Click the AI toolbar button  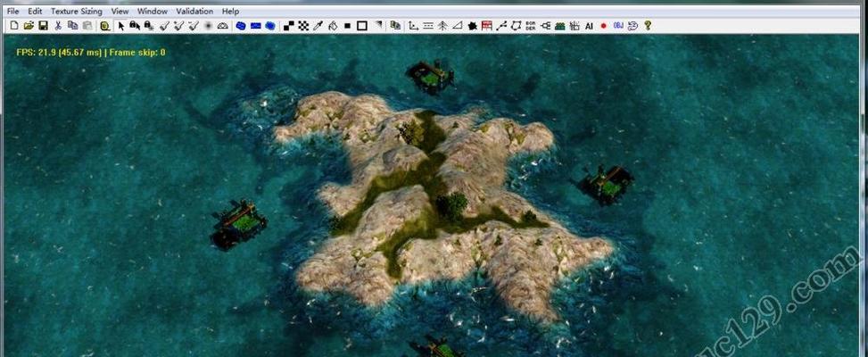[589, 26]
